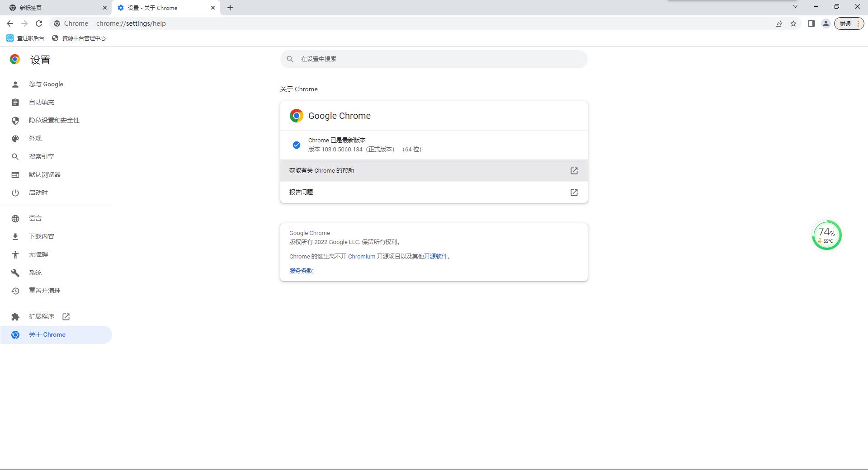Open the side panel icon
868x470 pixels.
[811, 23]
